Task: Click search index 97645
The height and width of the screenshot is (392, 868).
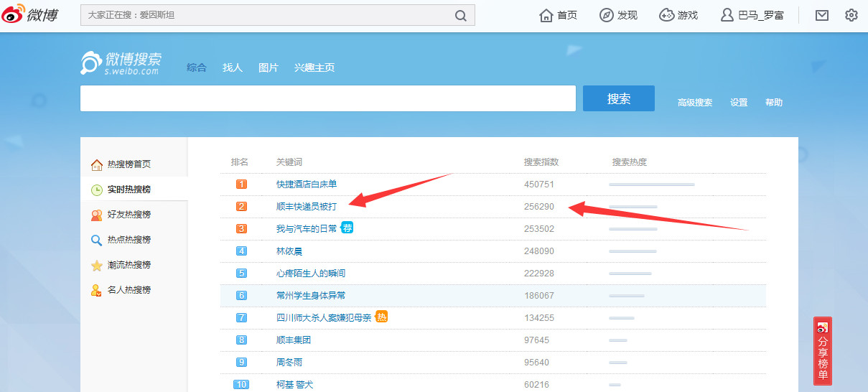Action: [x=536, y=340]
